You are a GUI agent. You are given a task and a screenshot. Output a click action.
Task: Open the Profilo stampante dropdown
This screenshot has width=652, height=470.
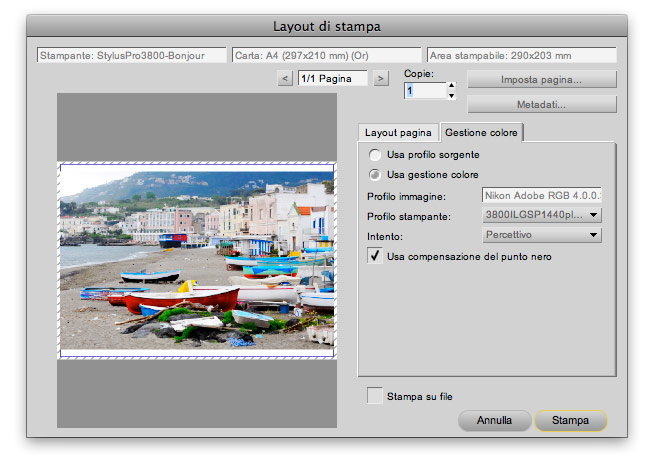click(x=542, y=215)
